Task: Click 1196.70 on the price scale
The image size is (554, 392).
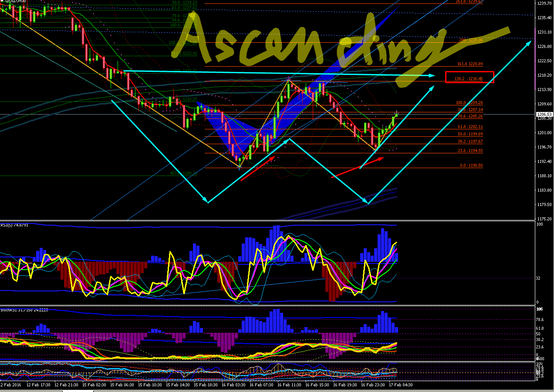Action: (x=544, y=147)
